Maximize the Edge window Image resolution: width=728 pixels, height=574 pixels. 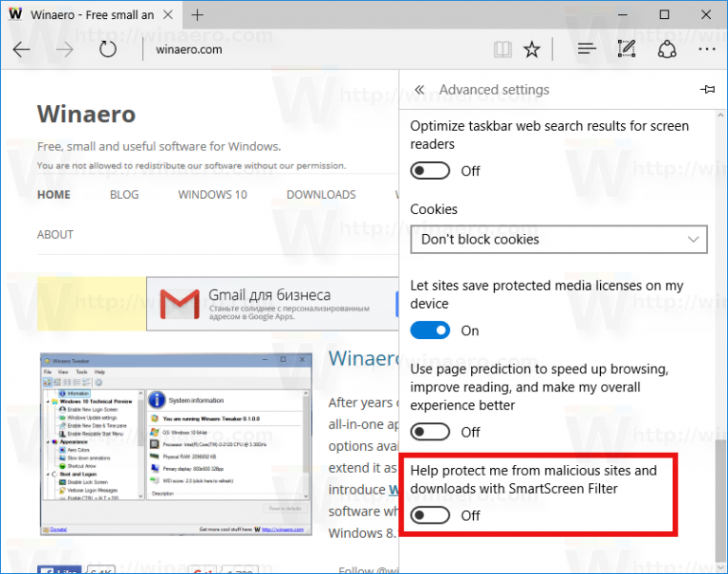664,15
